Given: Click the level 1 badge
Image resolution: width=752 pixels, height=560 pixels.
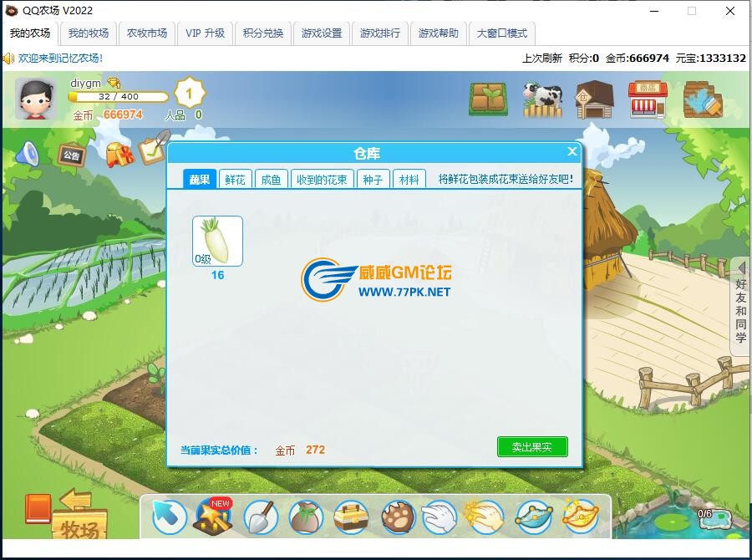Looking at the screenshot, I should click(189, 94).
